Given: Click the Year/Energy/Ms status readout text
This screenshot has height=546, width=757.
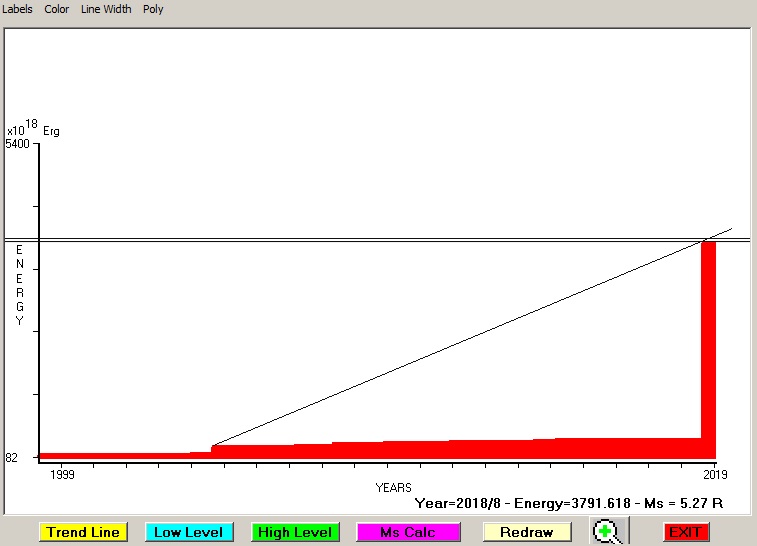Looking at the screenshot, I should coord(568,503).
